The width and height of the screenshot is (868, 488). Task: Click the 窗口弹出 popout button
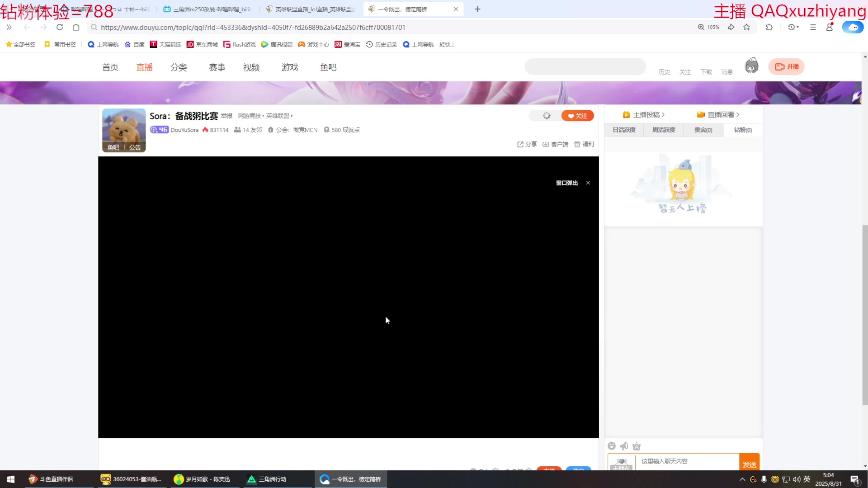pyautogui.click(x=567, y=183)
